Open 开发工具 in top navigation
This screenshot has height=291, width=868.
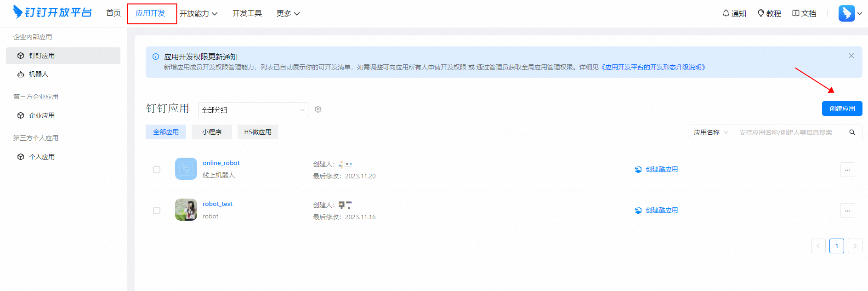pos(247,13)
